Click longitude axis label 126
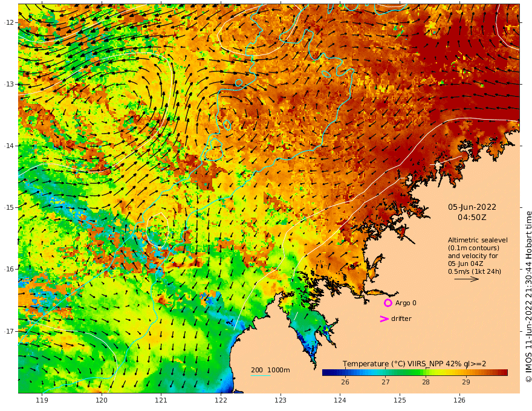532x411 pixels. [459, 400]
